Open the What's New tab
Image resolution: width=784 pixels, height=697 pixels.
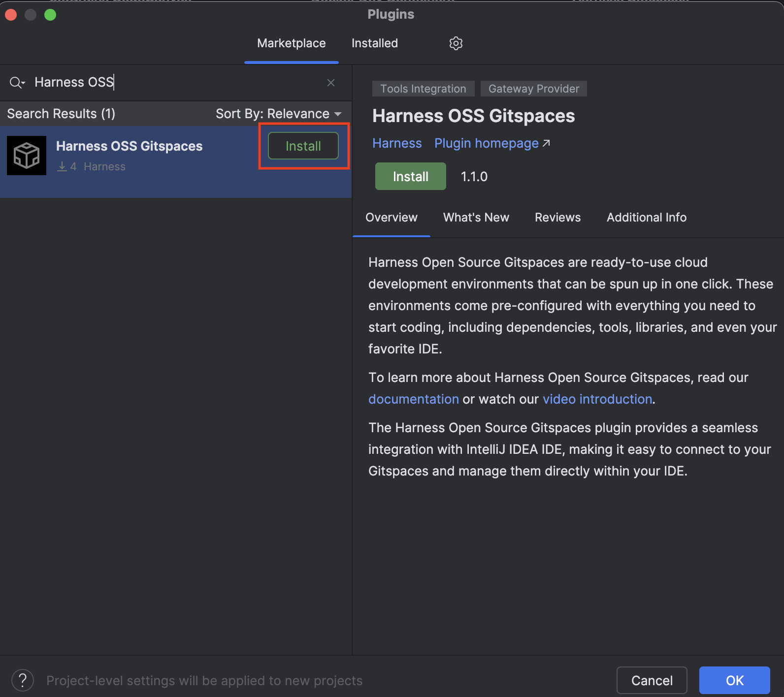pos(476,218)
